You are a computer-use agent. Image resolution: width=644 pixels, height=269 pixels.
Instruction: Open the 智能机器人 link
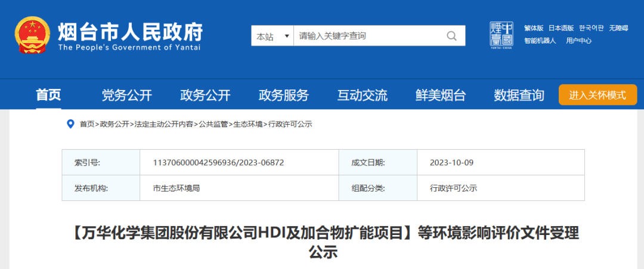[x=540, y=40]
